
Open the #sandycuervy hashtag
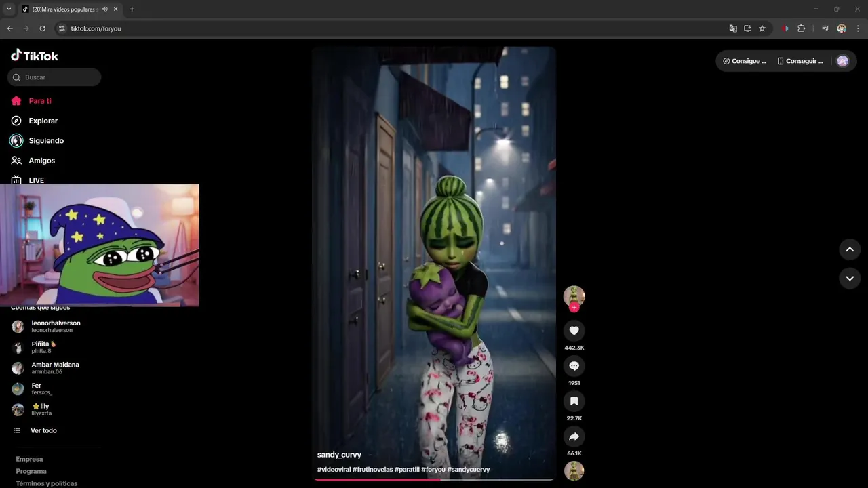pyautogui.click(x=469, y=469)
